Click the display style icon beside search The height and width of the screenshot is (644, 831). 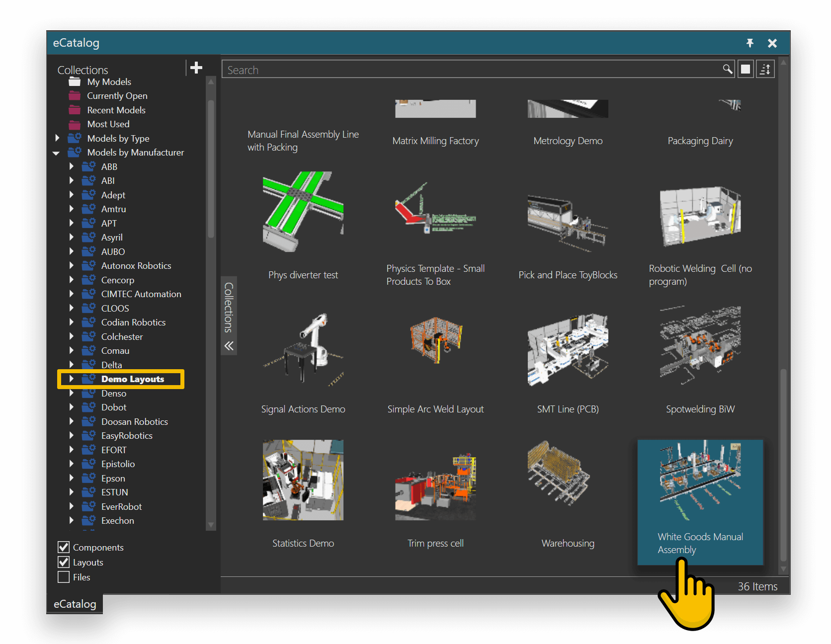pyautogui.click(x=746, y=69)
